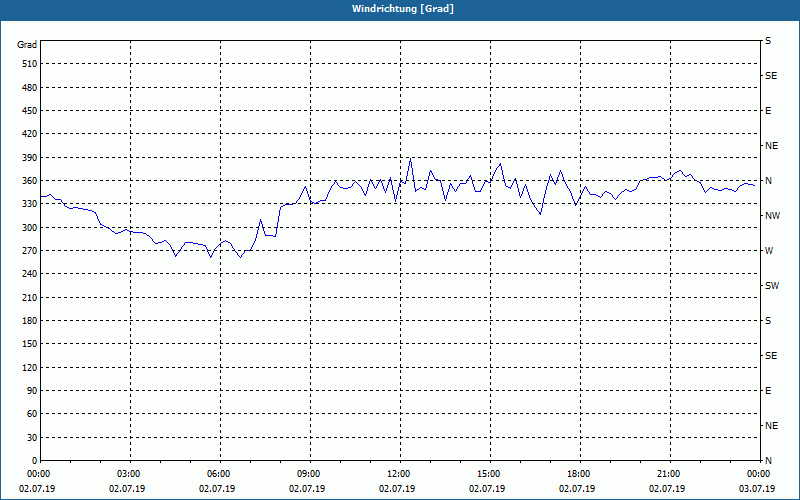Click the 270 y-axis value
The width and height of the screenshot is (800, 500).
point(30,251)
